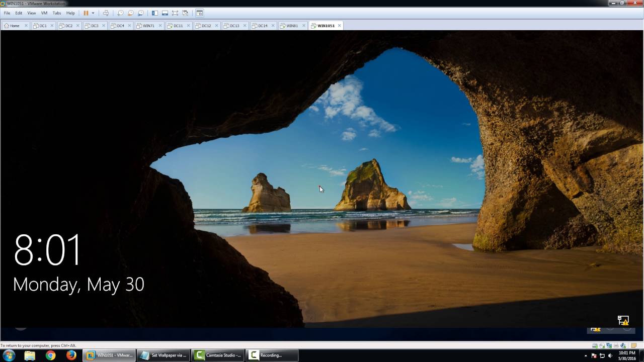The width and height of the screenshot is (644, 362).
Task: Open the snapshot manager toolbar icon
Action: click(140, 13)
